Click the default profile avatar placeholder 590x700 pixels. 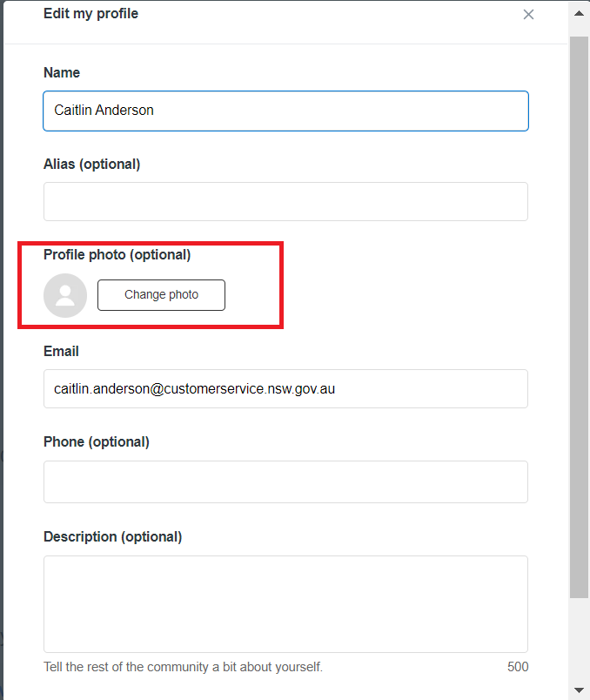point(65,295)
